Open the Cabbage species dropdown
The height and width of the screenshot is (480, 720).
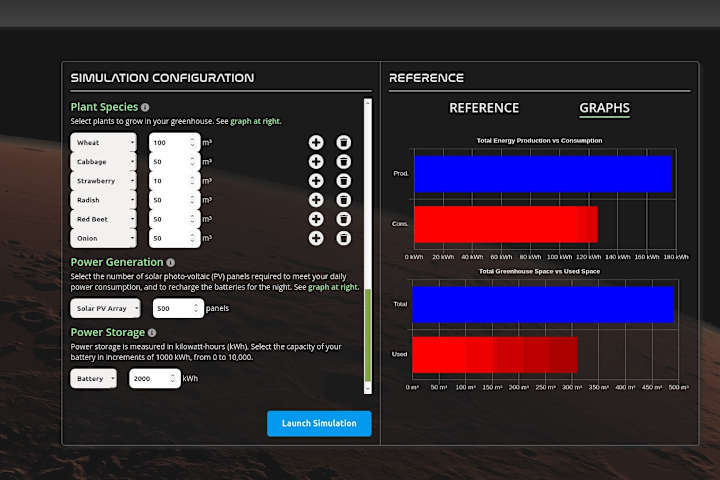click(103, 162)
